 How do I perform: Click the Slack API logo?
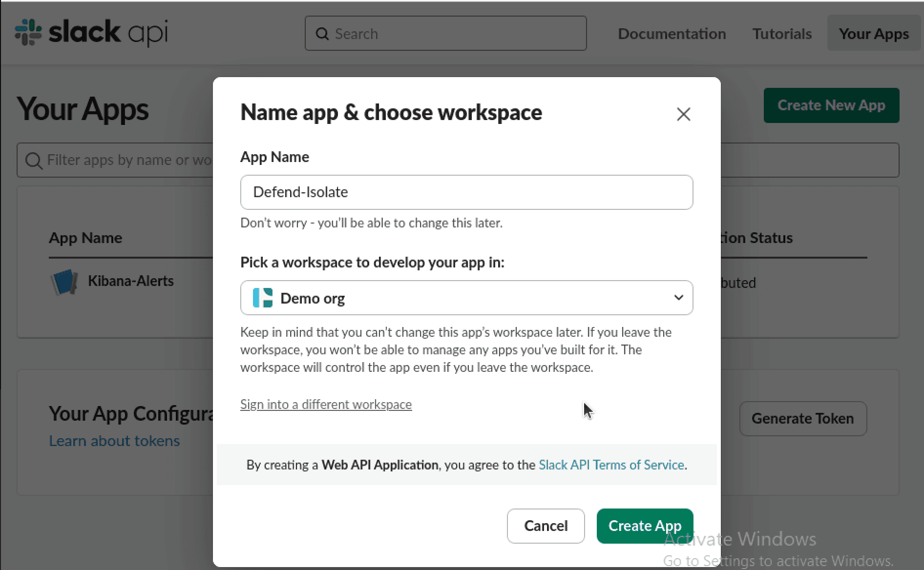point(91,33)
